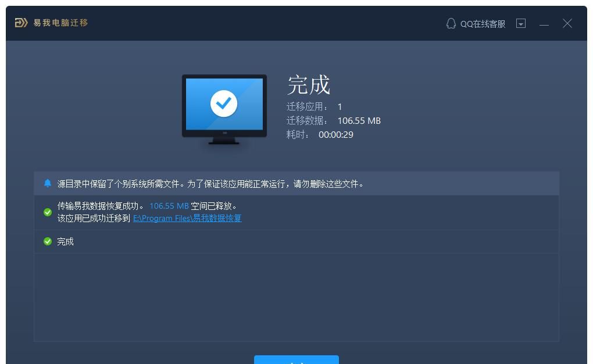Click the 迁移数据: 106.55 MB value
This screenshot has width=593, height=364.
coord(359,121)
